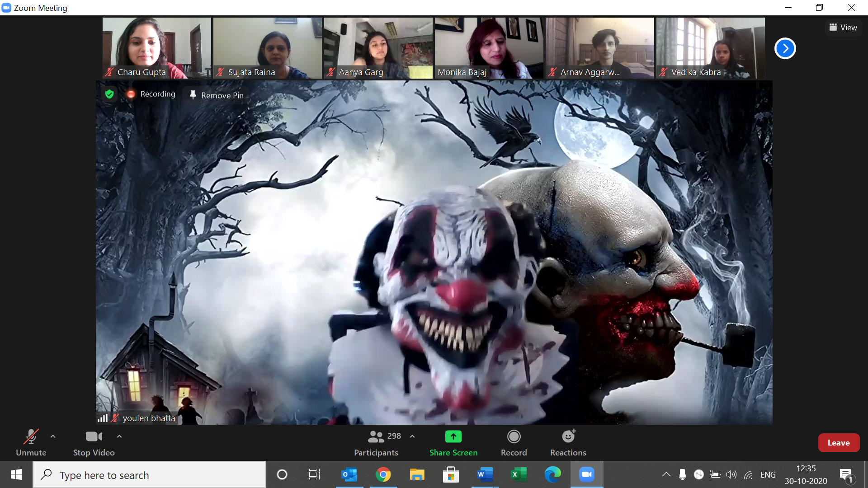The image size is (868, 488).
Task: Expand the participants options caret
Action: click(412, 436)
